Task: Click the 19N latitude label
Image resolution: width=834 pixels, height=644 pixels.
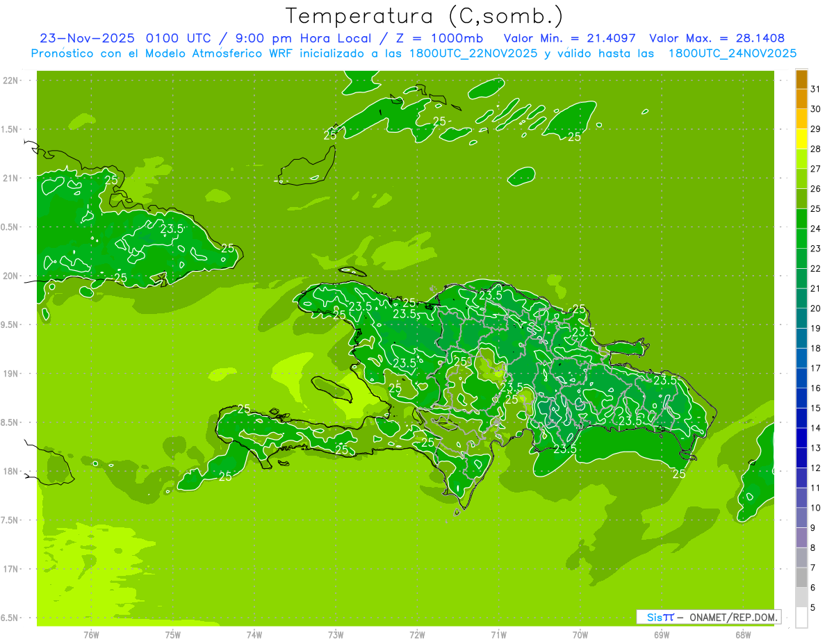Action: (x=10, y=374)
